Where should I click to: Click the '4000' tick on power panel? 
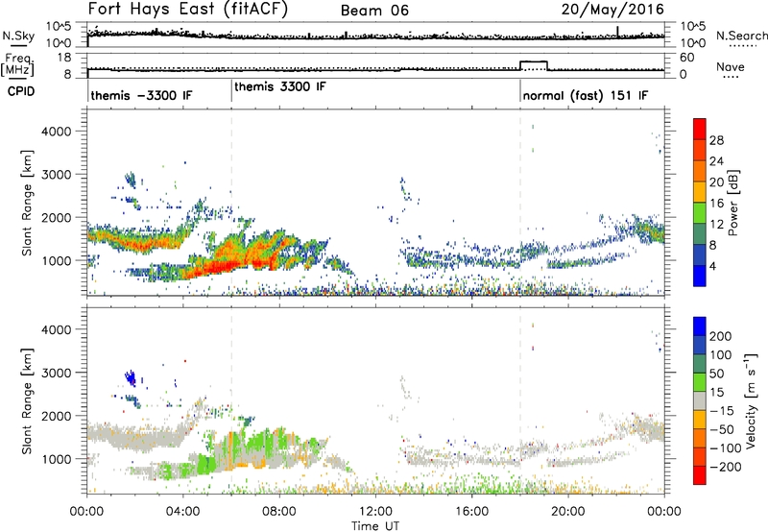56,132
